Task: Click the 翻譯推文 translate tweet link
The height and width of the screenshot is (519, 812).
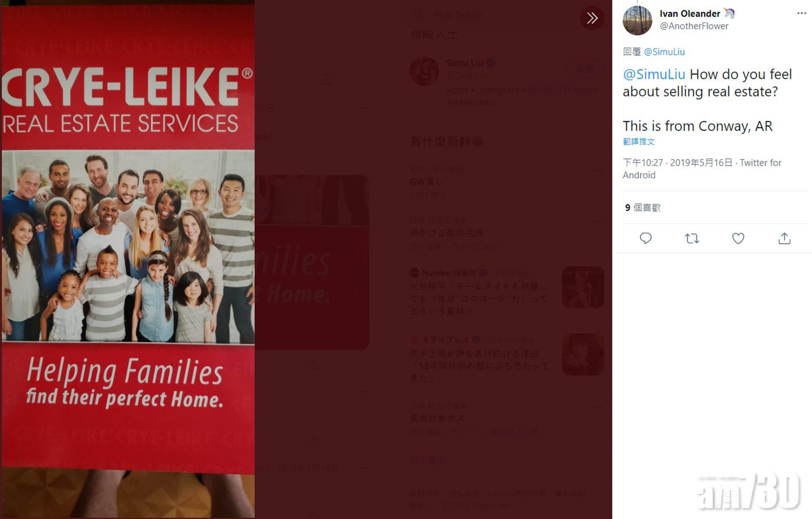Action: (x=639, y=142)
